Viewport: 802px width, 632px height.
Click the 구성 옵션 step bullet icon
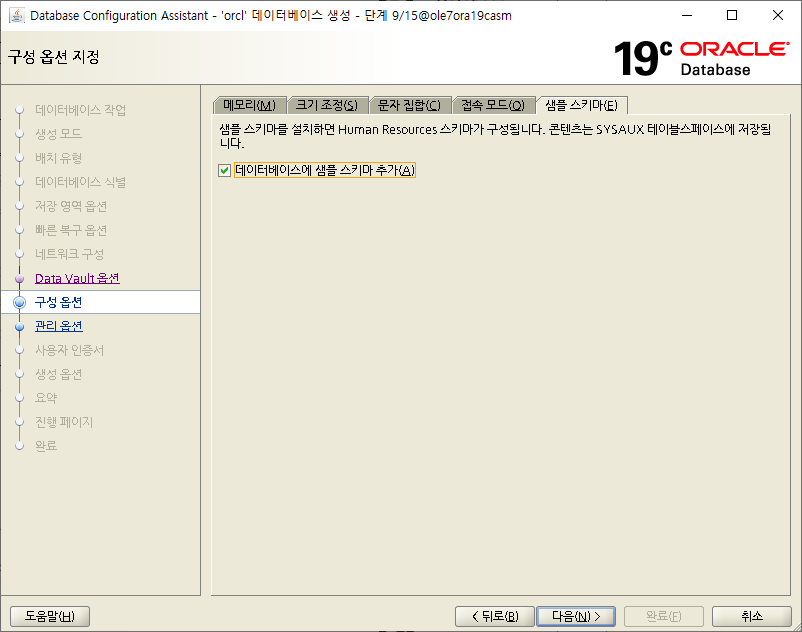pos(19,302)
